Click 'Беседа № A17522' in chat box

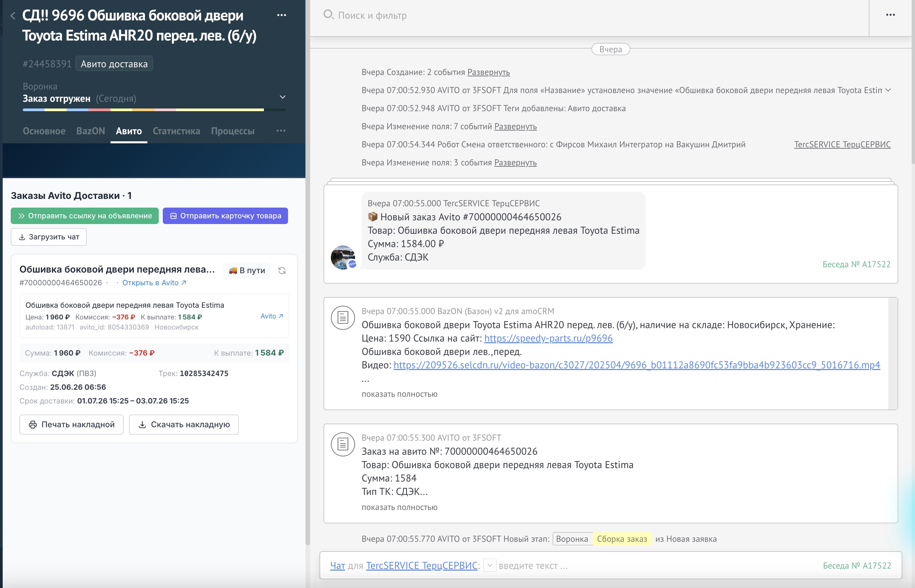(x=857, y=566)
